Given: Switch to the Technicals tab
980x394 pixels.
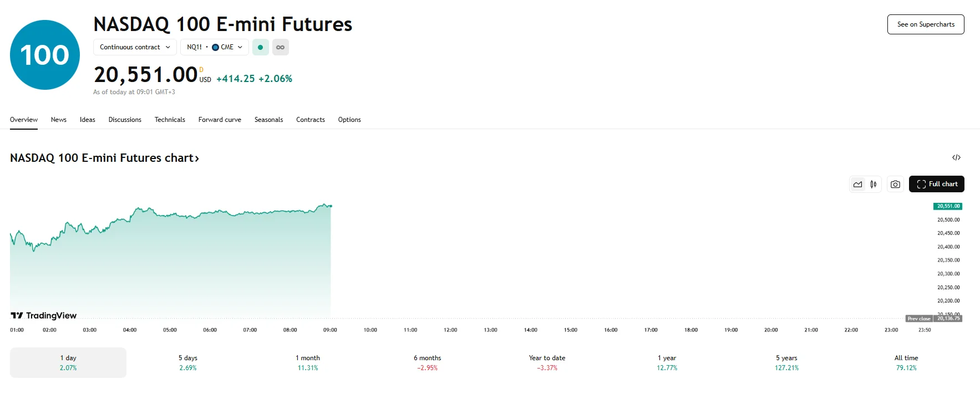Looking at the screenshot, I should (170, 120).
